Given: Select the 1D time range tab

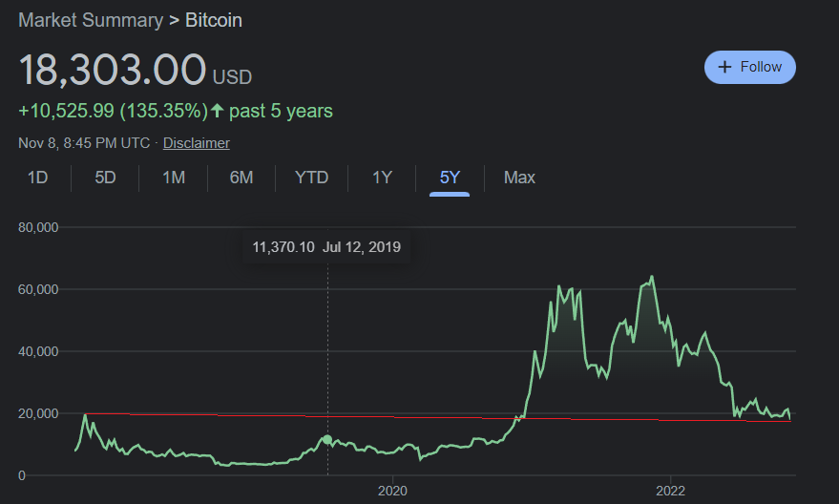Looking at the screenshot, I should pyautogui.click(x=37, y=178).
